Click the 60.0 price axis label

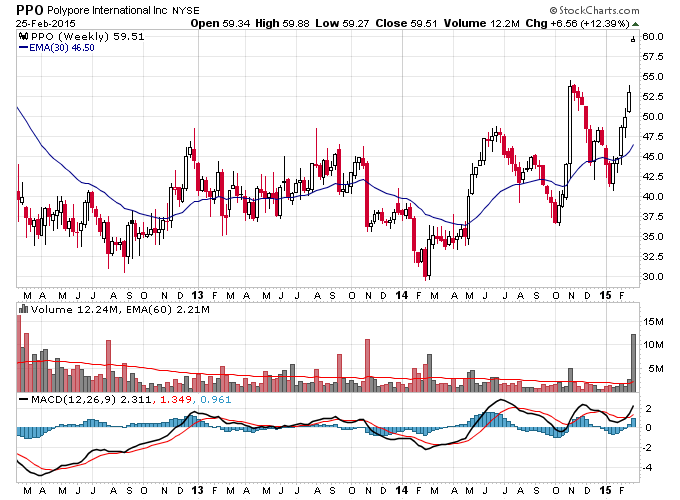coord(653,36)
